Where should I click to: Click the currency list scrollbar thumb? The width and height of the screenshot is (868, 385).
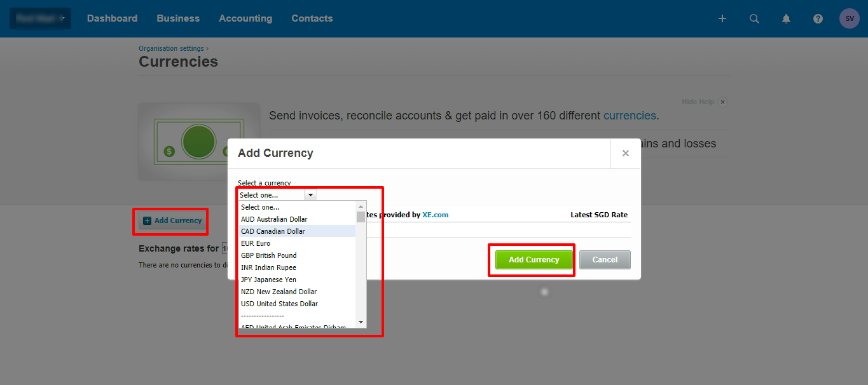tap(361, 217)
